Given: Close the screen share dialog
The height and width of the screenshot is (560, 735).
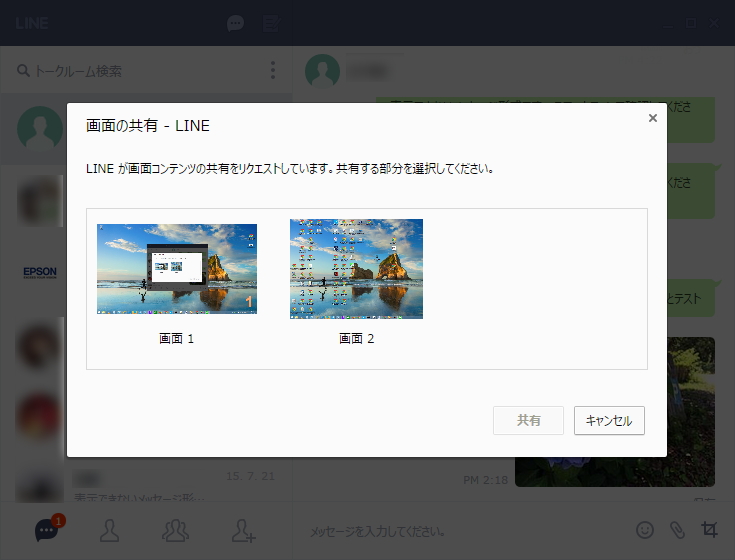Looking at the screenshot, I should click(652, 118).
